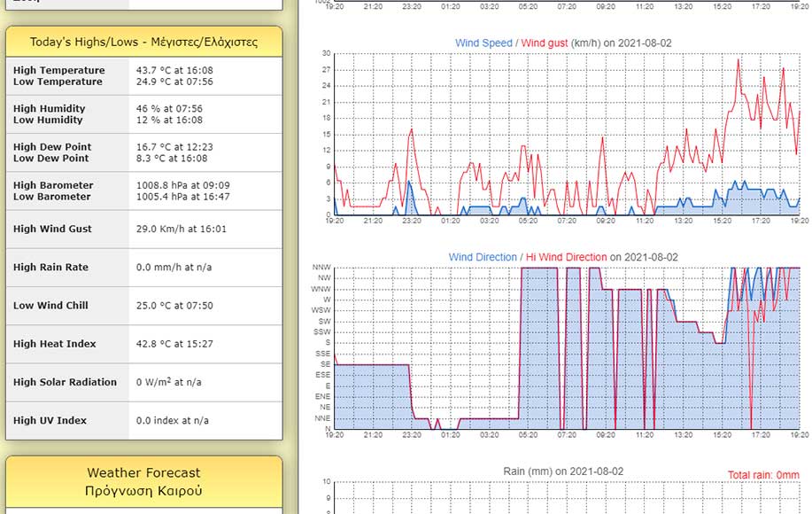Select the Low Wind Chill label
Image resolution: width=812 pixels, height=514 pixels.
click(x=50, y=305)
